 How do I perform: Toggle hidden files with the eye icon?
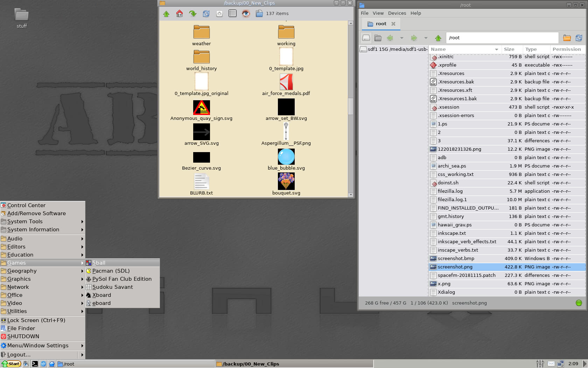246,14
